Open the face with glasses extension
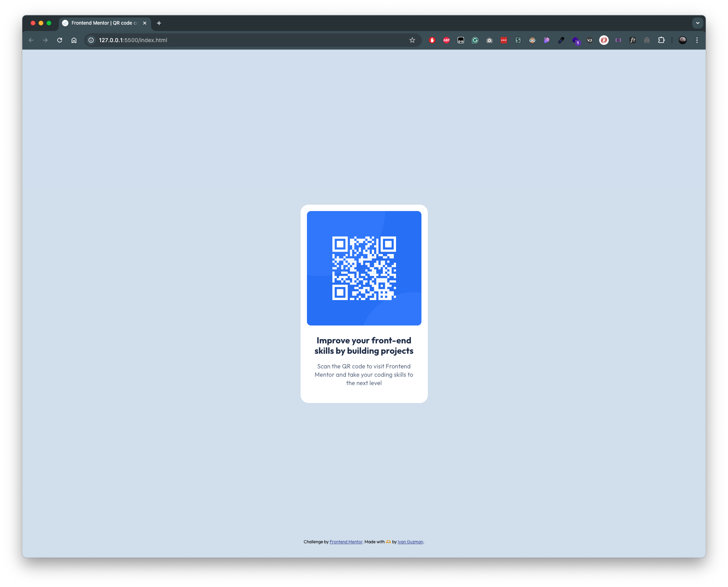This screenshot has height=587, width=728. (x=532, y=40)
